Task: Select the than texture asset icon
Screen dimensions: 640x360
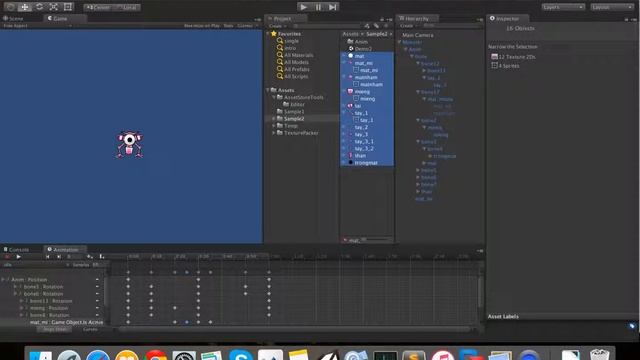Action: [x=350, y=156]
